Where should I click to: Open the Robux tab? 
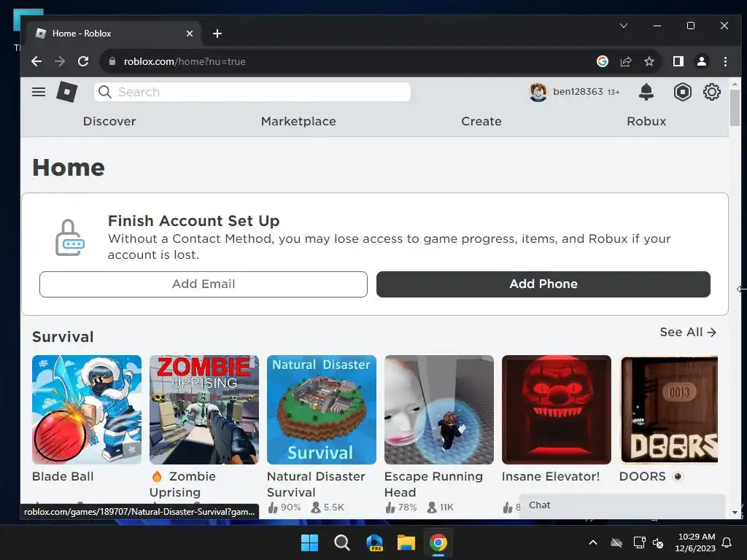pos(646,121)
